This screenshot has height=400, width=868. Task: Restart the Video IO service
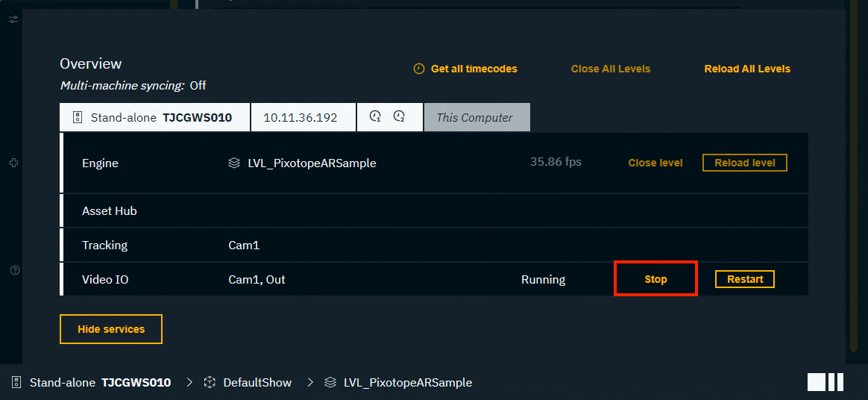pyautogui.click(x=744, y=279)
